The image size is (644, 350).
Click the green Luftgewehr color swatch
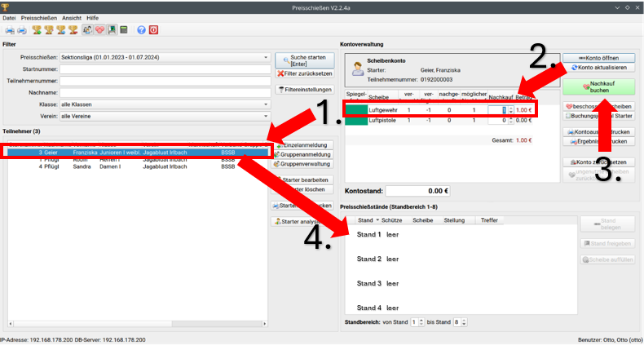[355, 110]
